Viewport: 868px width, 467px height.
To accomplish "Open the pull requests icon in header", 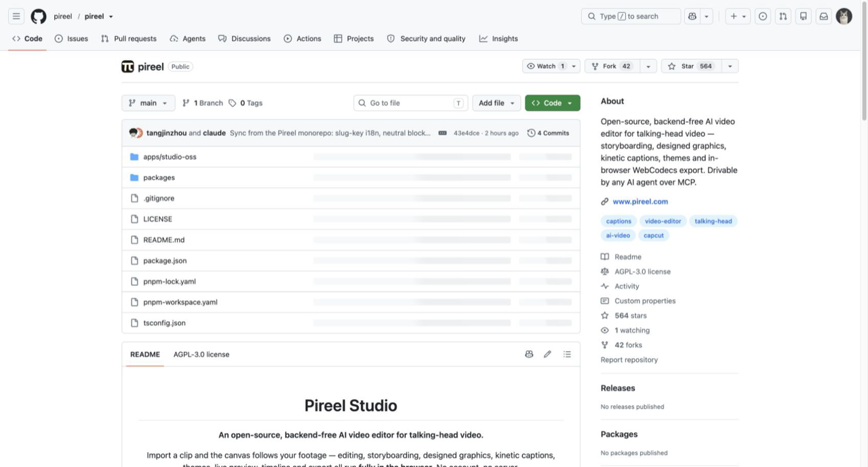I will click(783, 16).
